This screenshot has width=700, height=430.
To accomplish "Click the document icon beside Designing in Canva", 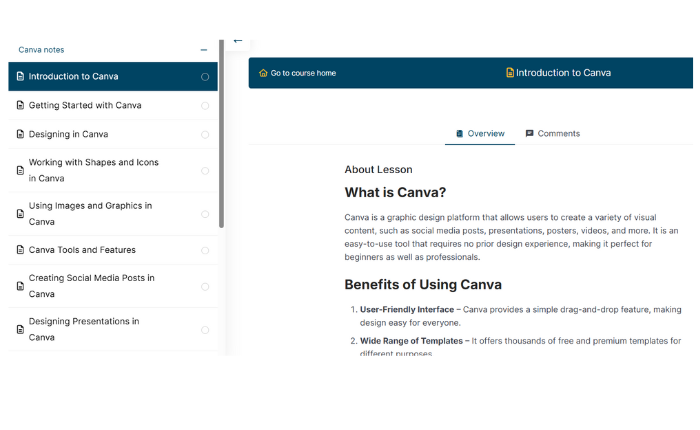I will click(20, 134).
